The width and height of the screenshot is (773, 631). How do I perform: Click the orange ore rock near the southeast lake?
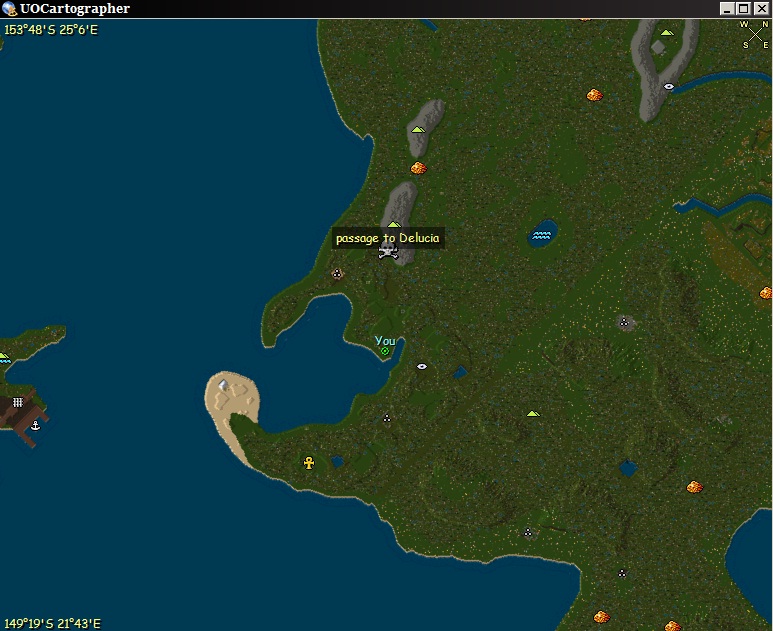point(695,487)
